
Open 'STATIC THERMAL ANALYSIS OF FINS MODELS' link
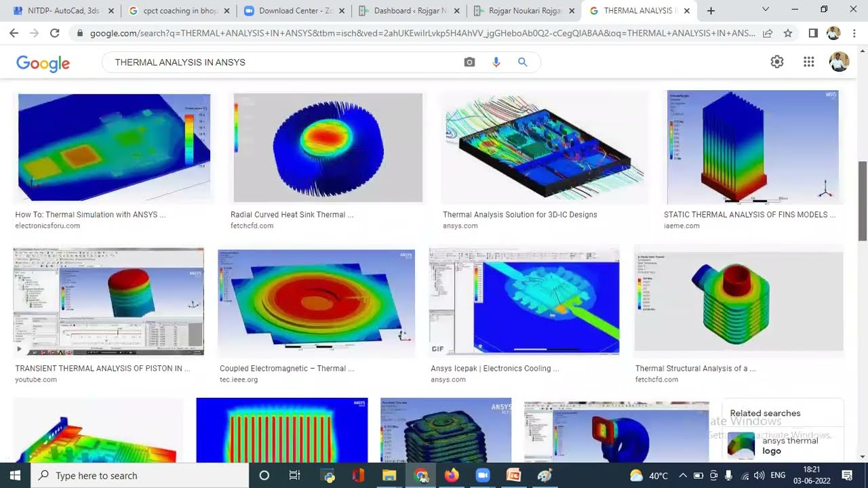[x=749, y=215]
